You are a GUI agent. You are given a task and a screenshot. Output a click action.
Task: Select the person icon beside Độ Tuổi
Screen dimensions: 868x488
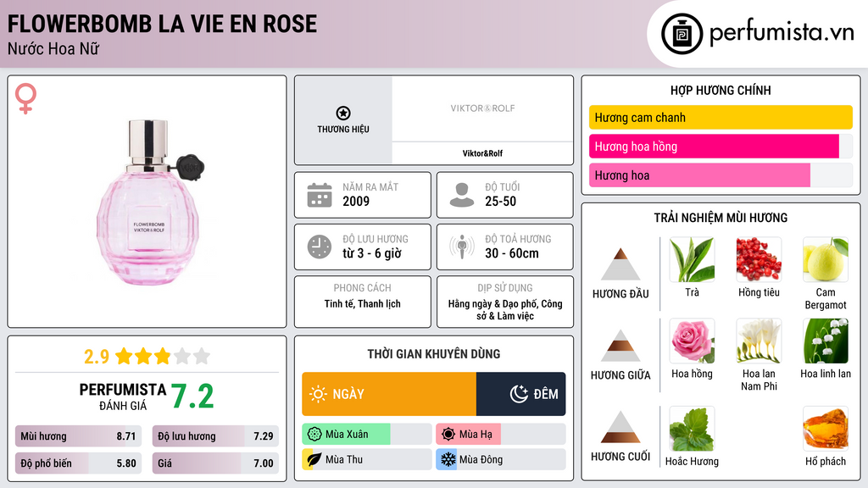[462, 195]
